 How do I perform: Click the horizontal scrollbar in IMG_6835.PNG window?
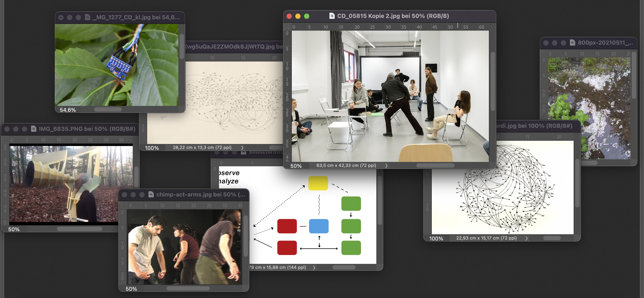[80, 229]
